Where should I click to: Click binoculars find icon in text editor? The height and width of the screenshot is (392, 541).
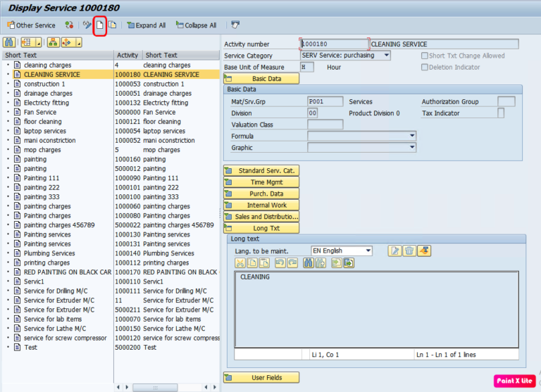pyautogui.click(x=308, y=263)
